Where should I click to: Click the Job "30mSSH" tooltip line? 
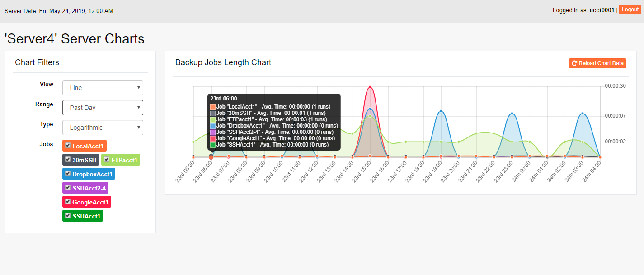pos(270,113)
